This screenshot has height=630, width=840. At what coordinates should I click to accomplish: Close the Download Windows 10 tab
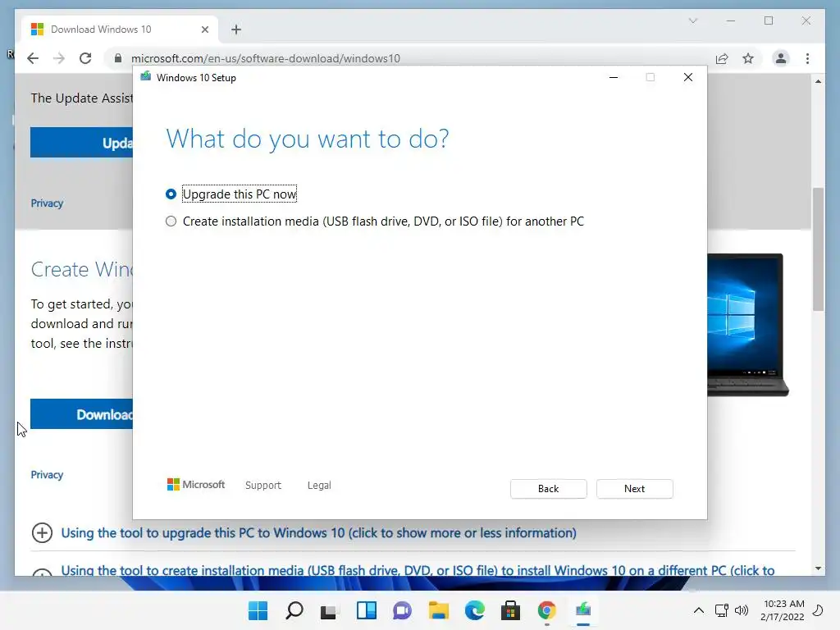point(204,30)
